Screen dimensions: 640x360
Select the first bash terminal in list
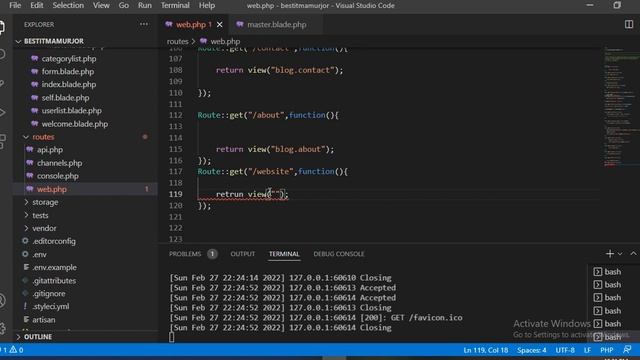tap(608, 272)
